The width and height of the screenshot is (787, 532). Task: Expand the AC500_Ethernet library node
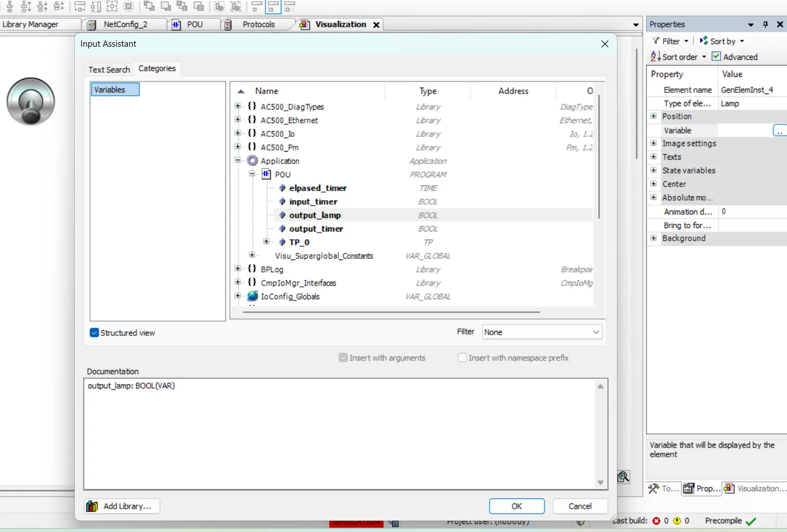(x=238, y=120)
